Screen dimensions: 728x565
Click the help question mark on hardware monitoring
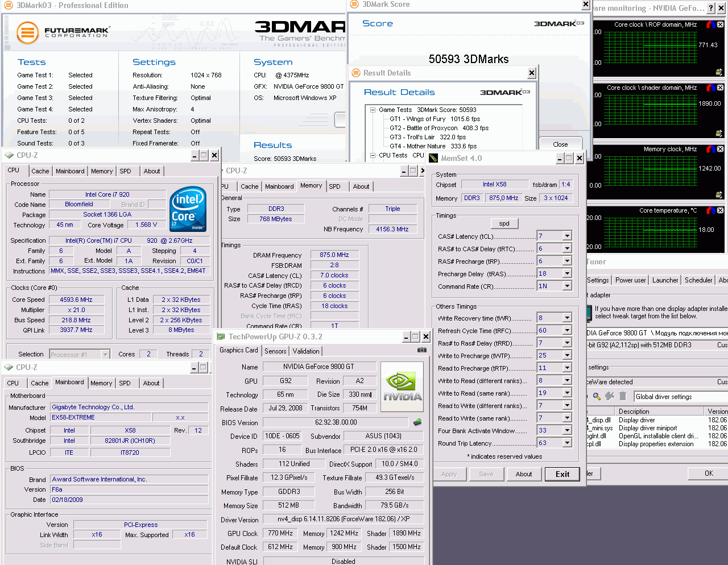click(x=711, y=8)
